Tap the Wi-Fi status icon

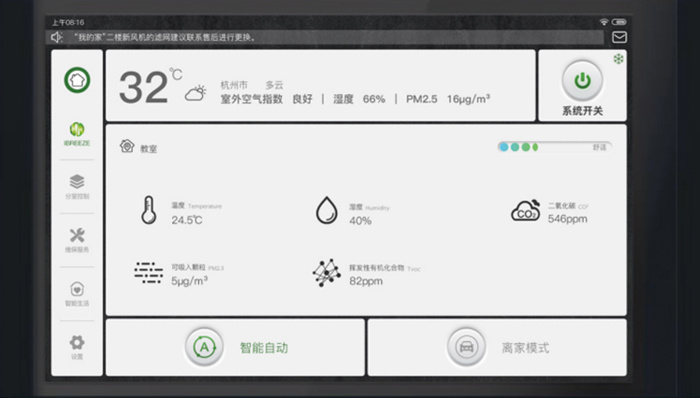(x=604, y=22)
